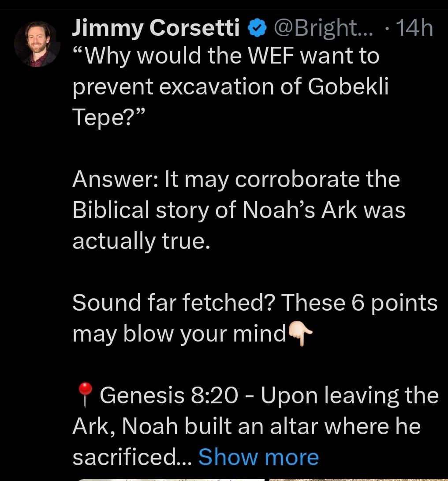
Task: Expand tweet with Show more
Action: click(258, 457)
